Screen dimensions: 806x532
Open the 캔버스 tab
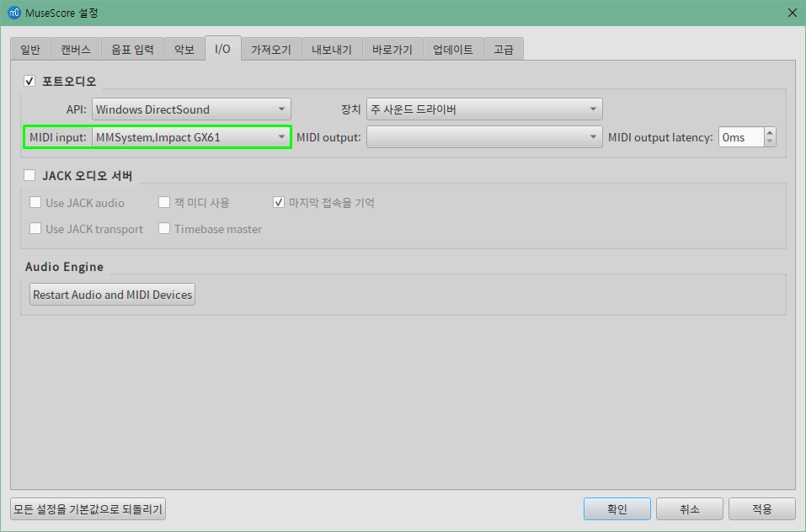point(76,50)
